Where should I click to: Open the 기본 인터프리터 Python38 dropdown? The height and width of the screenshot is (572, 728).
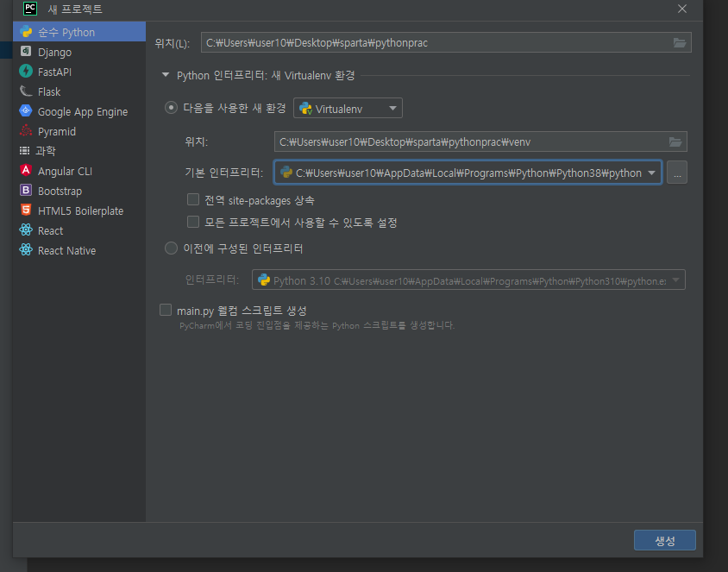tap(468, 173)
